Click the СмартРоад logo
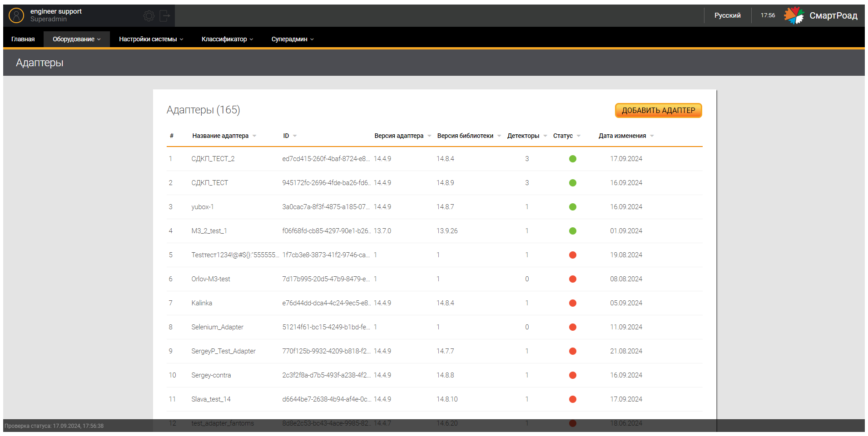 821,15
